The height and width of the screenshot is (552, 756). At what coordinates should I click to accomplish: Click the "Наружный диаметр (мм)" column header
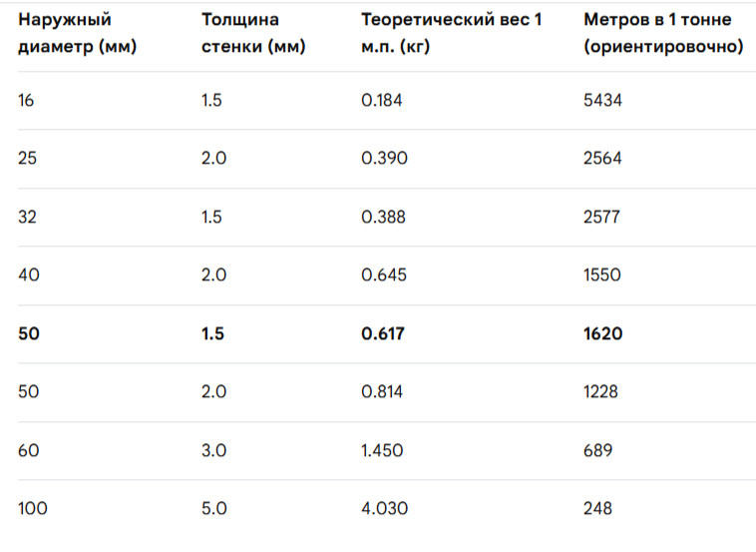pos(77,33)
